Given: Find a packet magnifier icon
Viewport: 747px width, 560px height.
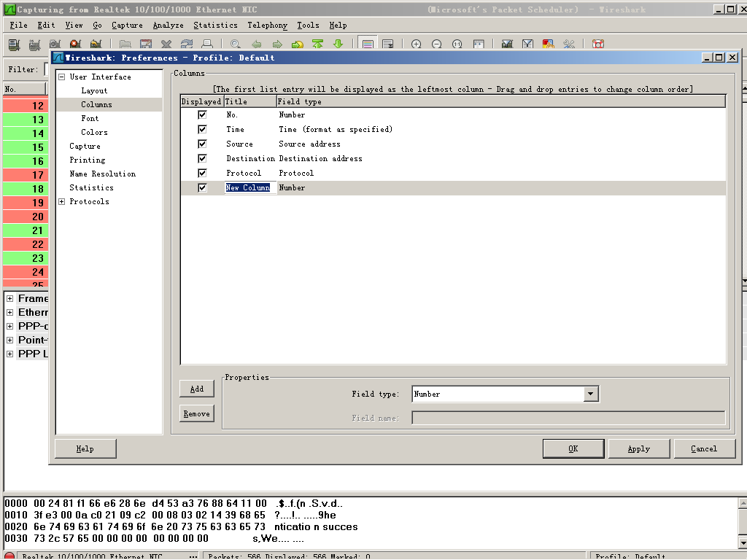Looking at the screenshot, I should coord(236,44).
